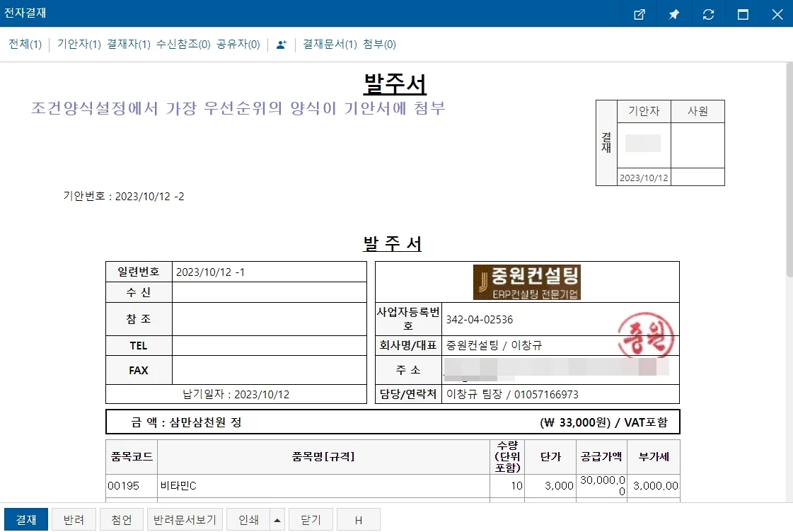Close the 전자결재 window
Screen dimensions: 793x532
point(777,14)
